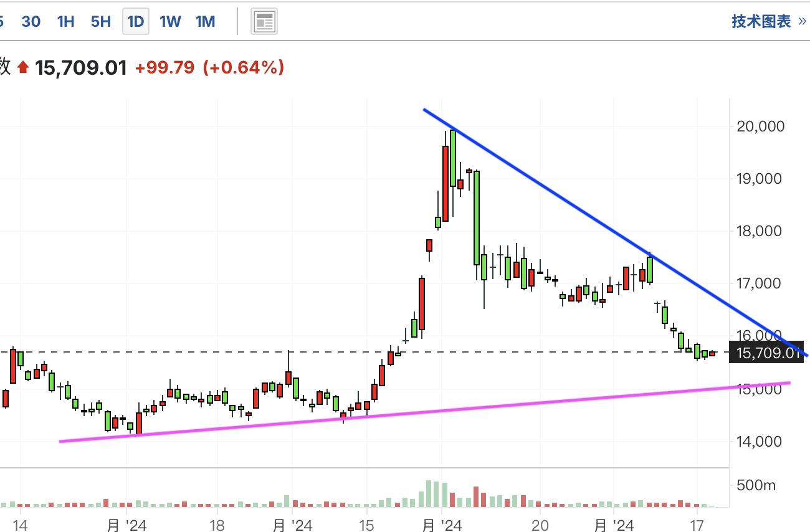
Task: Select the 1D daily interval
Action: click(135, 22)
